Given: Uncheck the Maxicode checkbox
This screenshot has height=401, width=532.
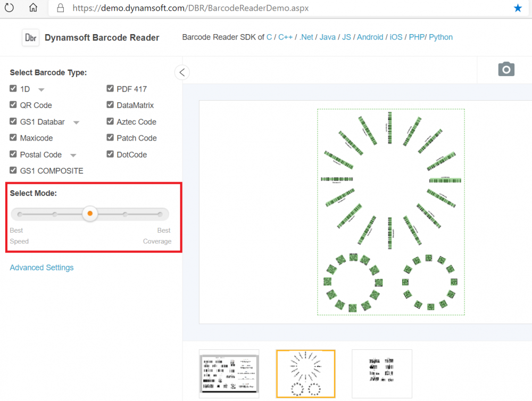Looking at the screenshot, I should [x=13, y=137].
